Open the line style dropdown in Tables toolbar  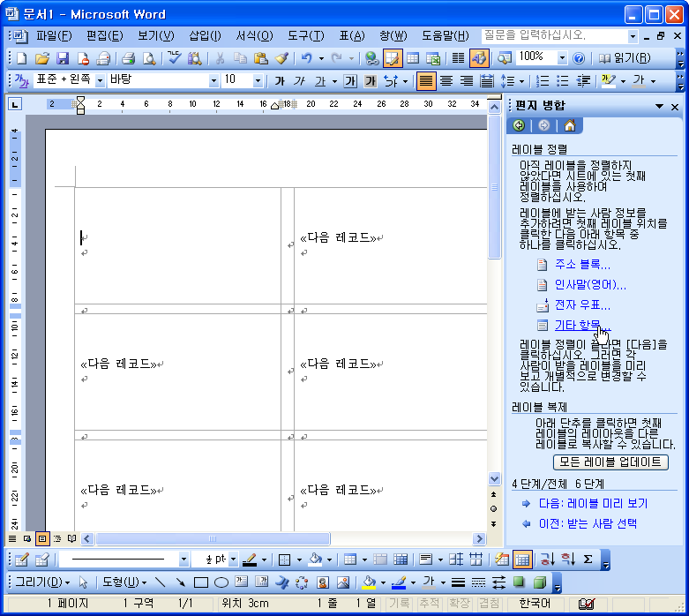183,560
